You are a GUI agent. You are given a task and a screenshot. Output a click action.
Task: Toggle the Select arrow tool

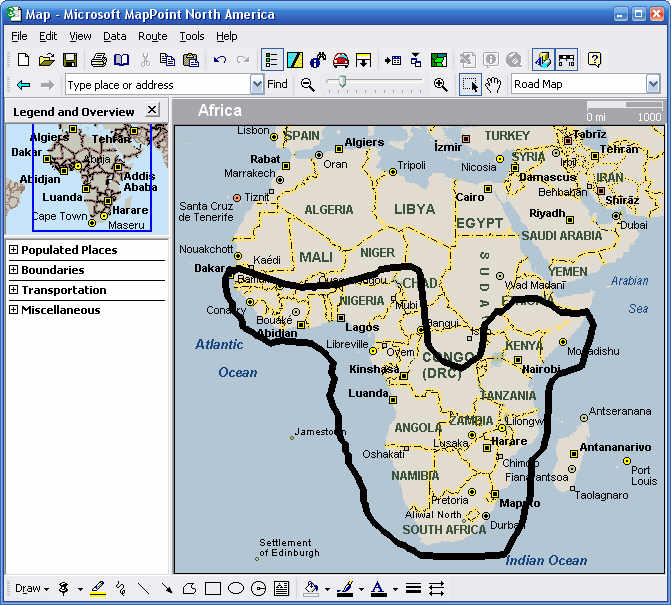469,85
